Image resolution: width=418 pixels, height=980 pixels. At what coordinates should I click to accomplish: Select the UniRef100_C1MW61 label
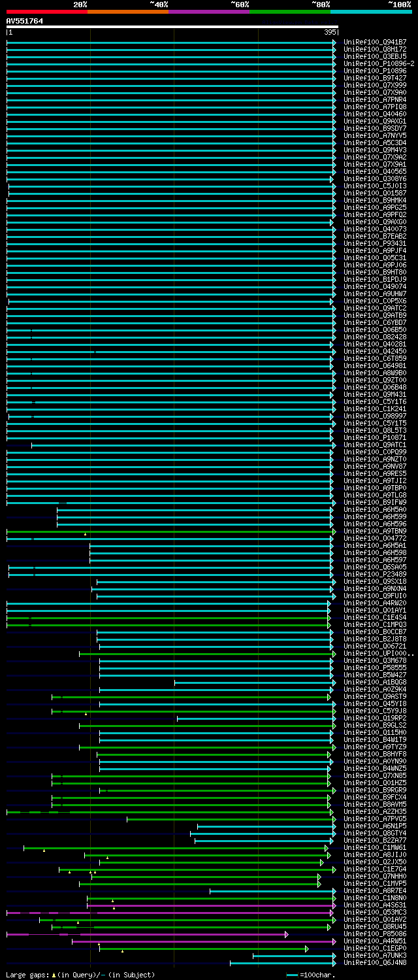375,847
